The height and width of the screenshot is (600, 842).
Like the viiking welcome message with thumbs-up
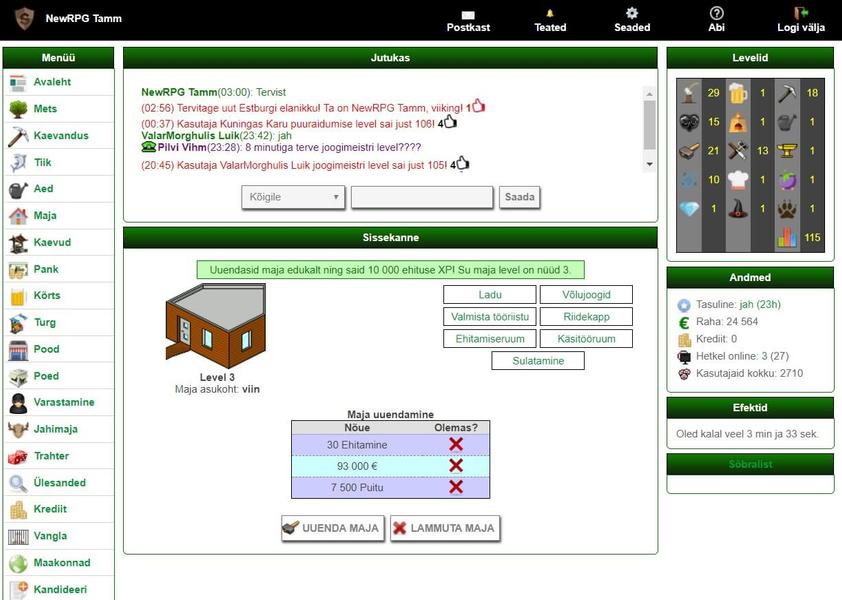coord(478,106)
